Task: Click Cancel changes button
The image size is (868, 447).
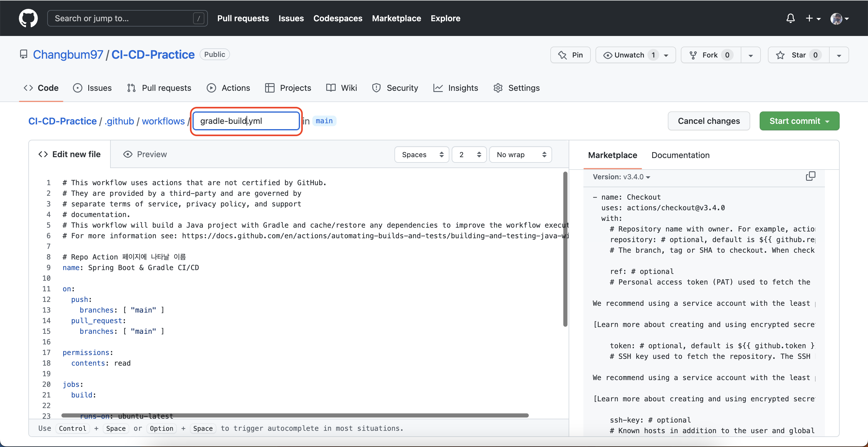Action: 708,121
